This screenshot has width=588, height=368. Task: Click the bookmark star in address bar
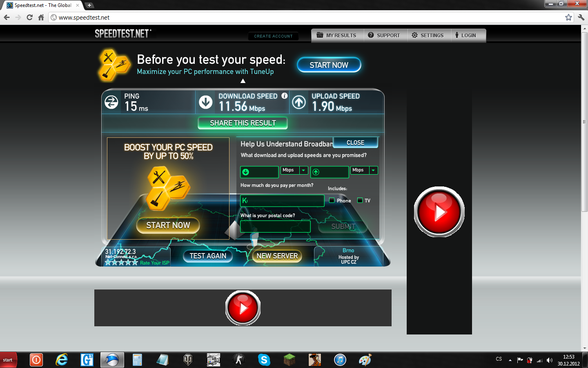point(568,17)
